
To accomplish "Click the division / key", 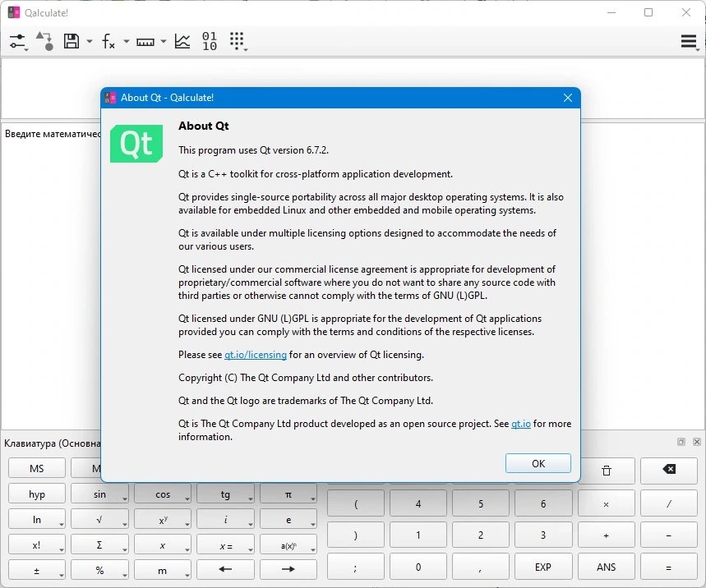I will 669,503.
